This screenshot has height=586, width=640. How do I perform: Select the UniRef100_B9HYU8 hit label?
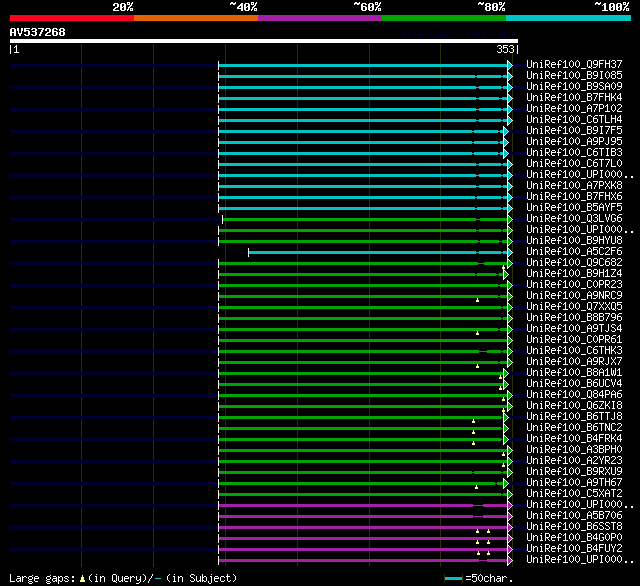coord(574,241)
